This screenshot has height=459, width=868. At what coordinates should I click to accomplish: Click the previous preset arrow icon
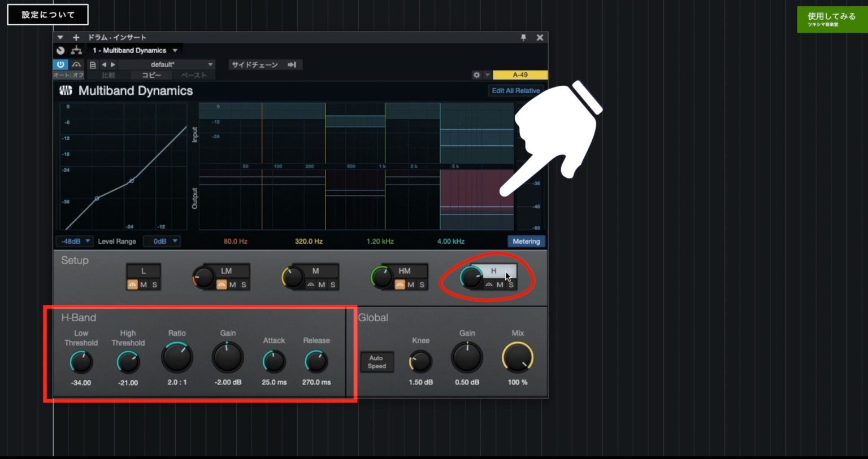pos(104,64)
